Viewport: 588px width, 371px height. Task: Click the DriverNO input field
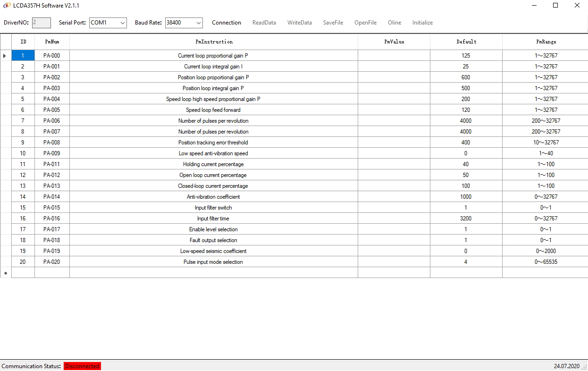pos(41,23)
